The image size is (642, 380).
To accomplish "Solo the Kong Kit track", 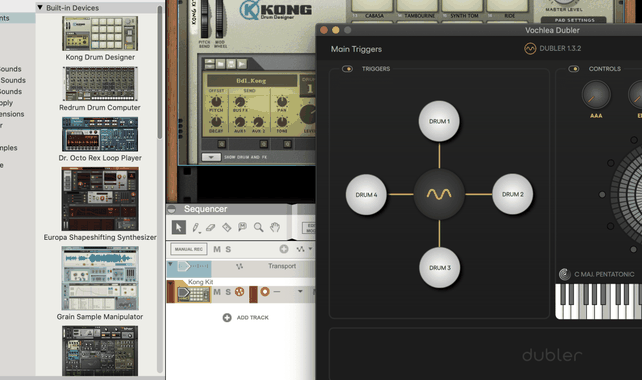I will pyautogui.click(x=228, y=292).
